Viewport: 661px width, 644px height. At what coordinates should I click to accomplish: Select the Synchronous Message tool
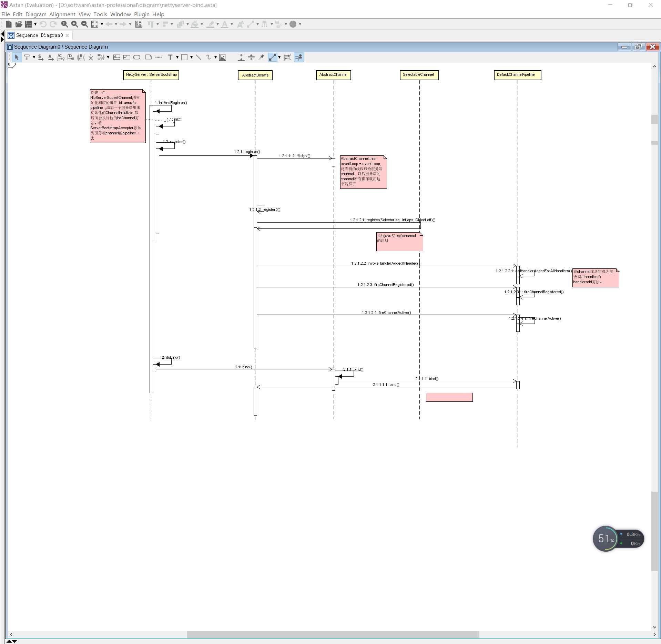coord(41,57)
